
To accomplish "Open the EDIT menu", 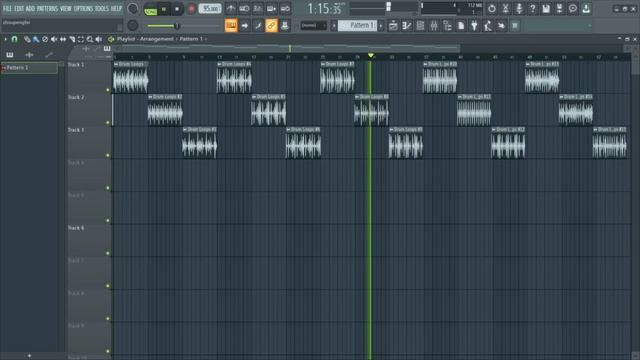I will point(19,9).
